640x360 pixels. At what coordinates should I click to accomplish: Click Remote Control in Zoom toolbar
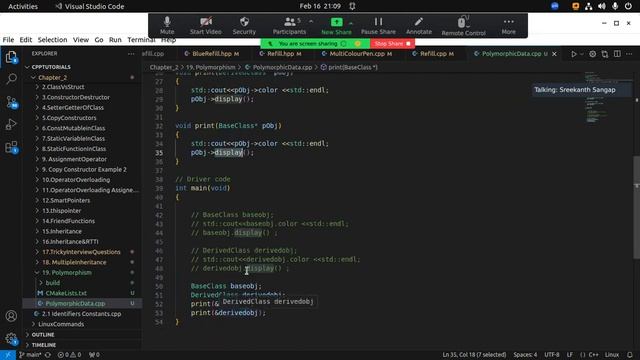463,25
